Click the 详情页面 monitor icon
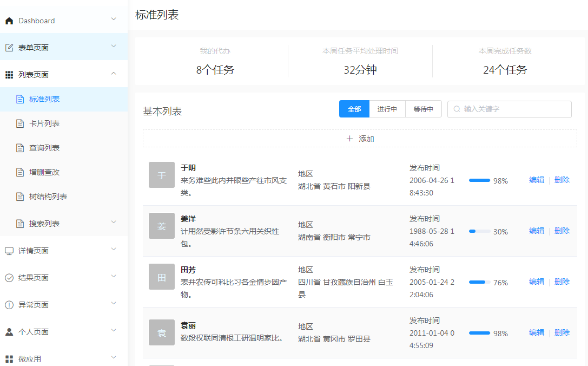Screen dimensions: 588x366 pos(9,251)
